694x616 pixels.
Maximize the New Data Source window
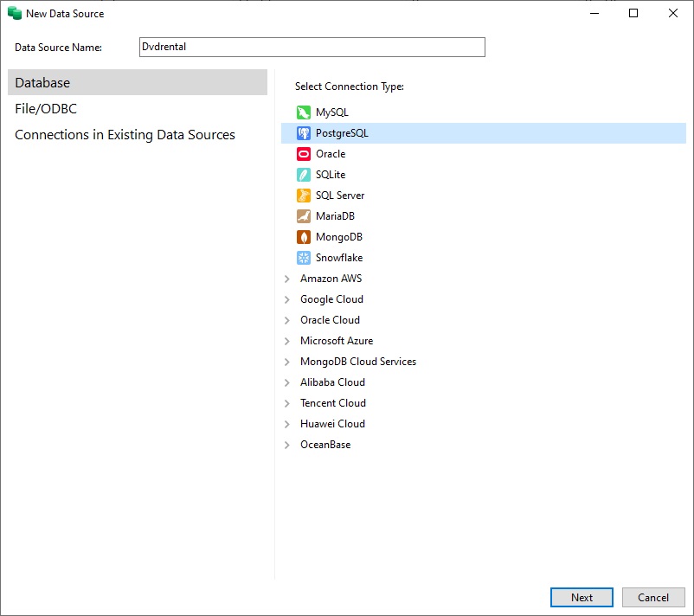(633, 13)
